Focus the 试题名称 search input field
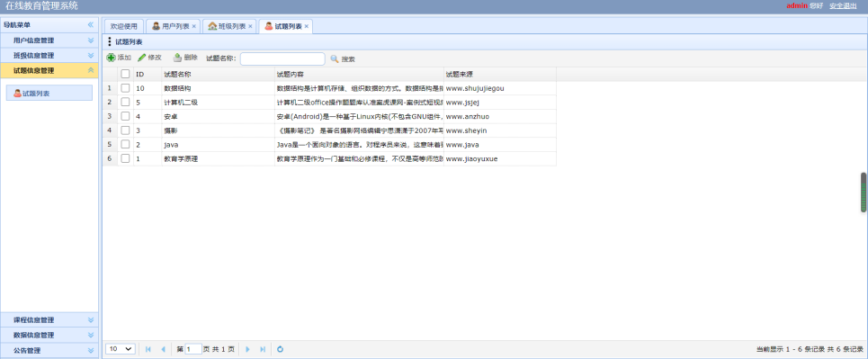This screenshot has height=359, width=868. (x=282, y=58)
